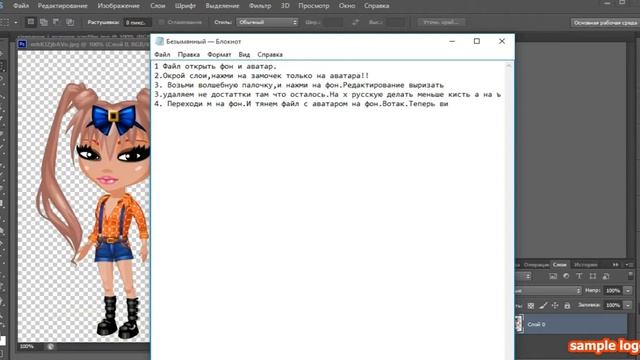Click Notepad line '2.Окрой слои,нажми на замочек'
This screenshot has height=360, width=640.
(262, 76)
